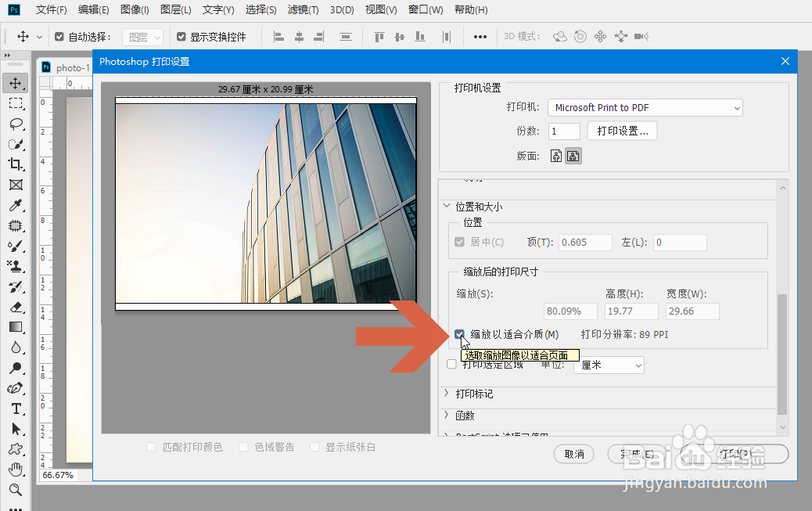Click the print preview image thumbnail
The height and width of the screenshot is (511, 812).
pyautogui.click(x=266, y=203)
